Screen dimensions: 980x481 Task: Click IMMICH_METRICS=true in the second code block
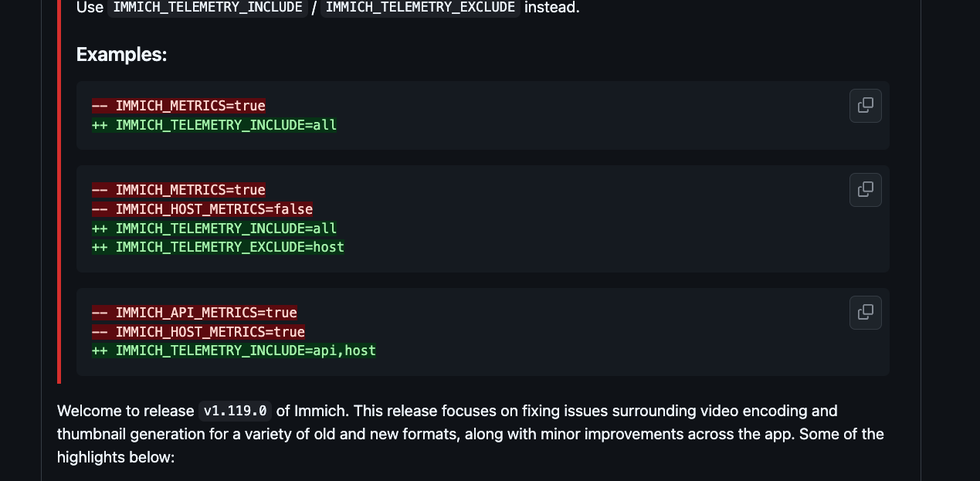178,190
